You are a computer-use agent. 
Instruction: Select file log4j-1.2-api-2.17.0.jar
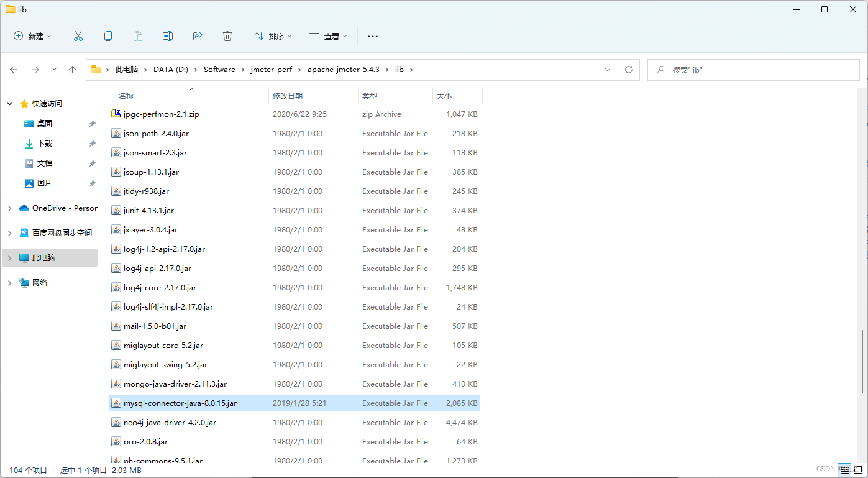click(x=164, y=249)
